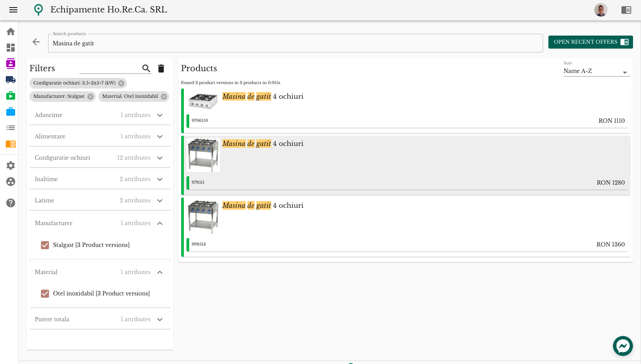The width and height of the screenshot is (641, 364).
Task: Open the hamburger navigation menu
Action: [x=13, y=10]
